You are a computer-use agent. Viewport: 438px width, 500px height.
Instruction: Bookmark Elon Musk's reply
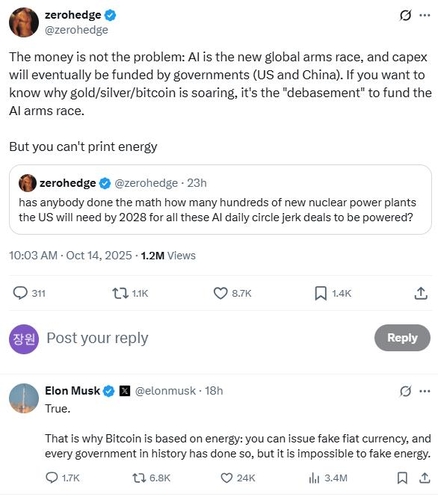click(402, 478)
